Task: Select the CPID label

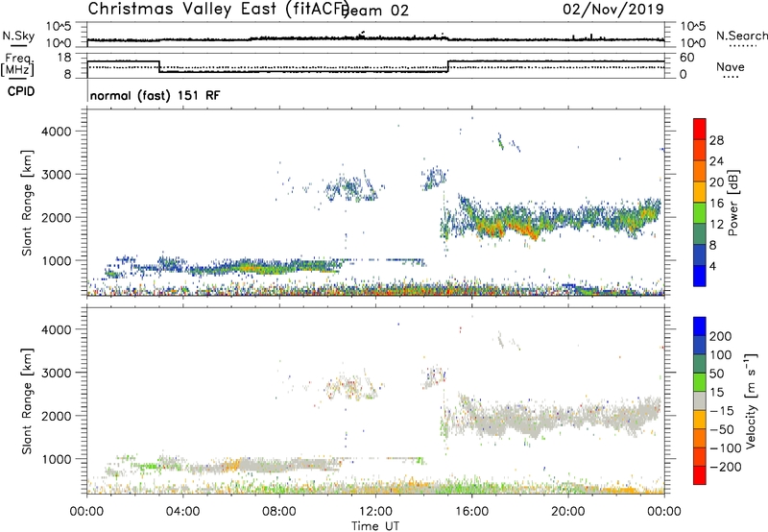Action: 21,91
